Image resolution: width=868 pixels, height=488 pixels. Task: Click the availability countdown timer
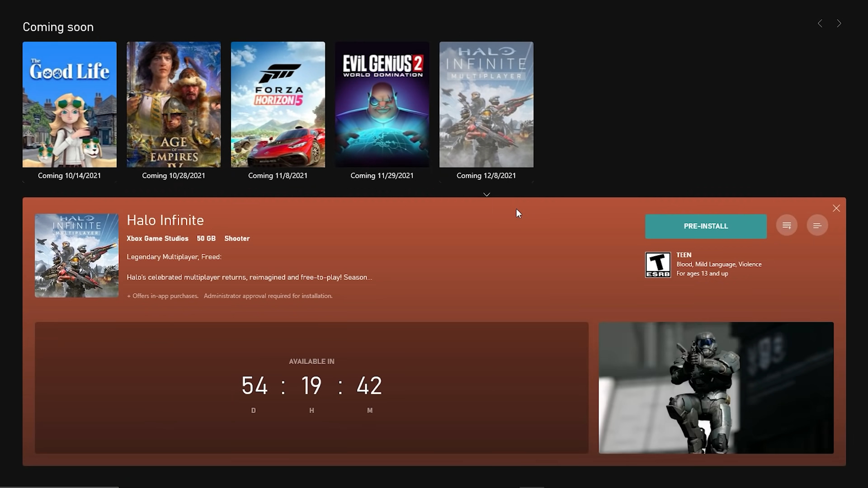[311, 386]
